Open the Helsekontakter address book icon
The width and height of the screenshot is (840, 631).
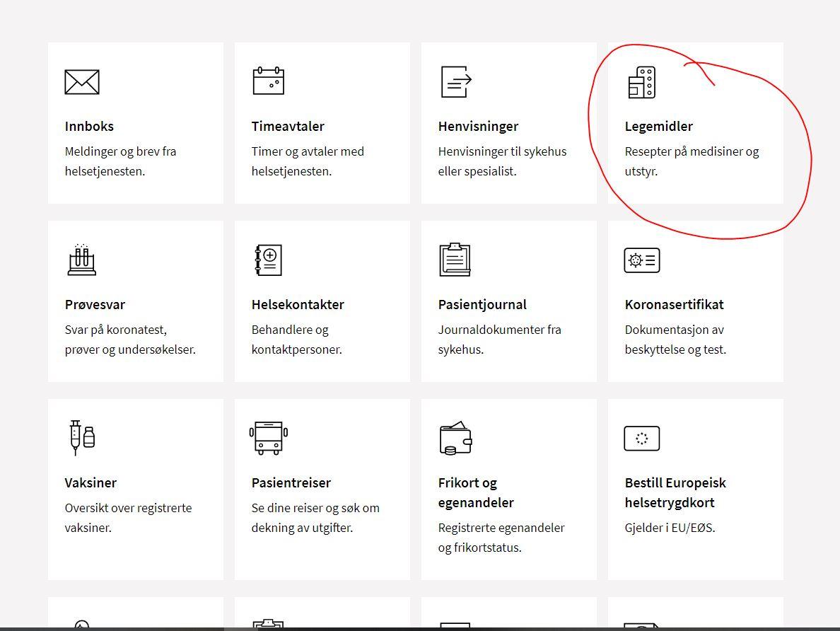(x=269, y=260)
